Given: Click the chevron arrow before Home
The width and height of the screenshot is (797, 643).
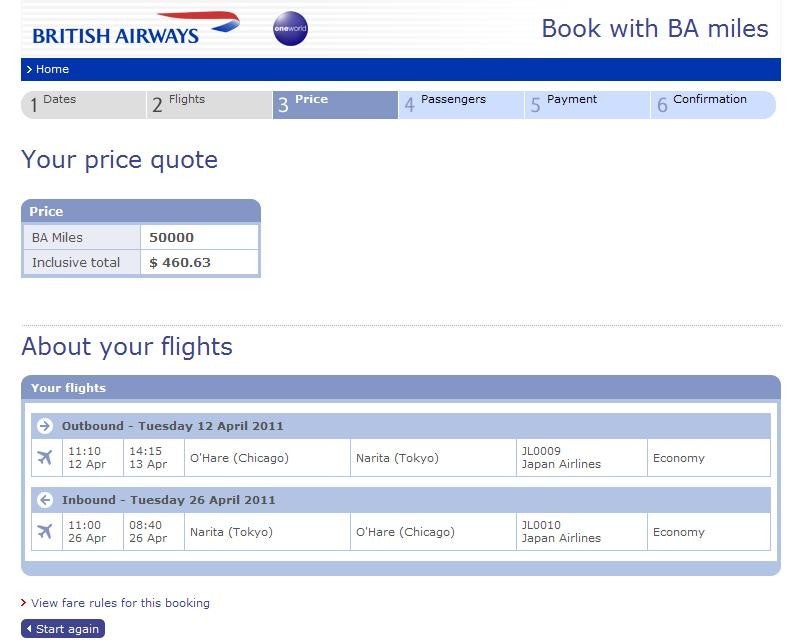Looking at the screenshot, I should pos(29,69).
